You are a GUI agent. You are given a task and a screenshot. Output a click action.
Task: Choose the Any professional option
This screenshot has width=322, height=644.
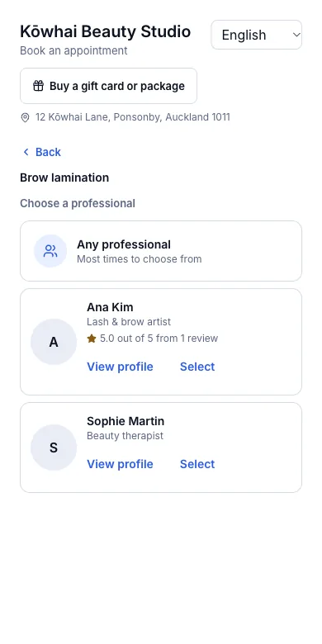point(161,251)
